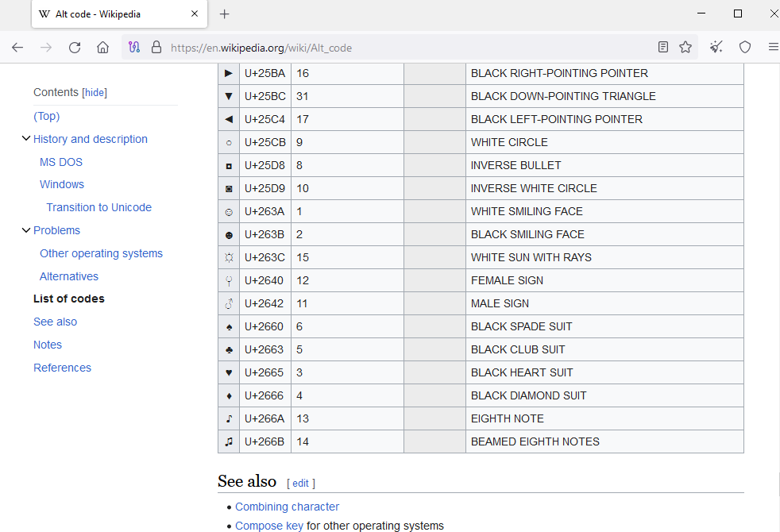Image resolution: width=780 pixels, height=532 pixels.
Task: Click the BLACK SPADE SUIT name cell
Action: [x=604, y=326]
